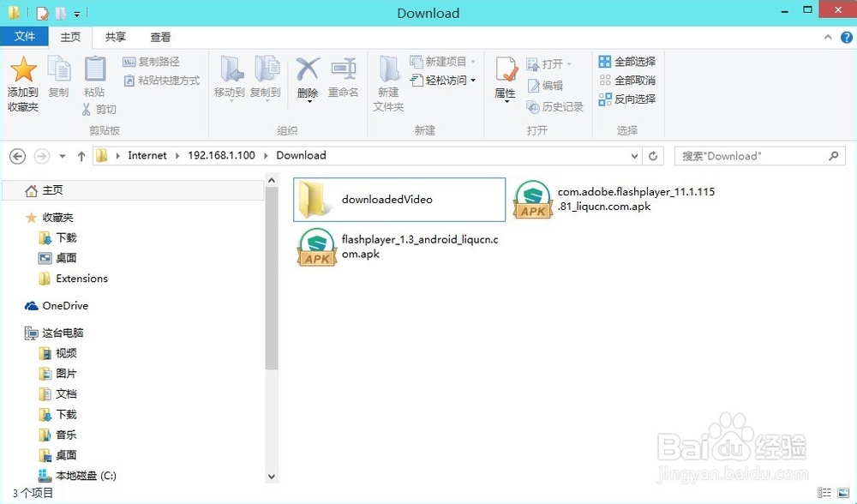Click the 删除 (Delete) icon in the ribbon
Screen dimensions: 857x504
[x=308, y=77]
